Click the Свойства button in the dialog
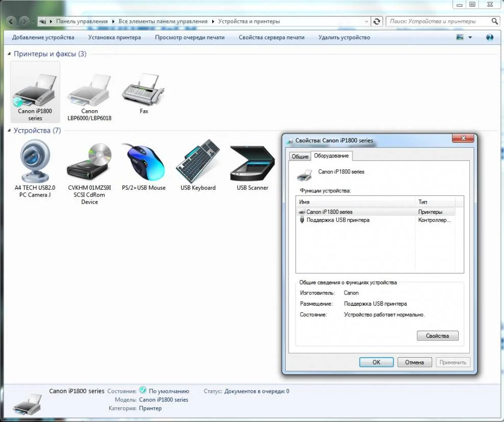The width and height of the screenshot is (504, 422). [x=438, y=336]
